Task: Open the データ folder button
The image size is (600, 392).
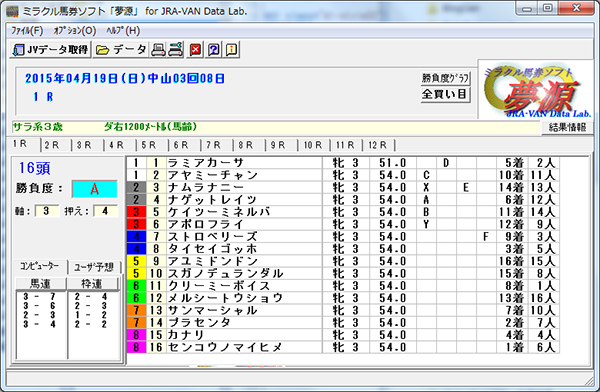Action: pyautogui.click(x=121, y=50)
